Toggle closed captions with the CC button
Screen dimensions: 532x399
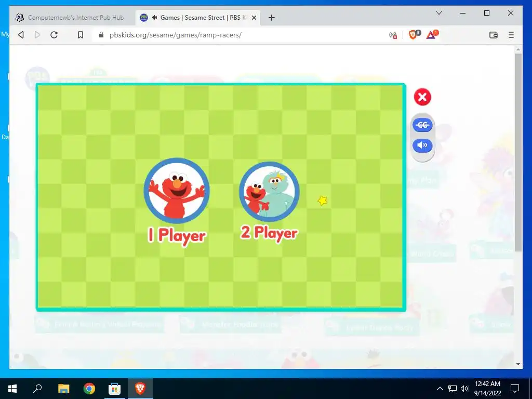[x=422, y=125]
